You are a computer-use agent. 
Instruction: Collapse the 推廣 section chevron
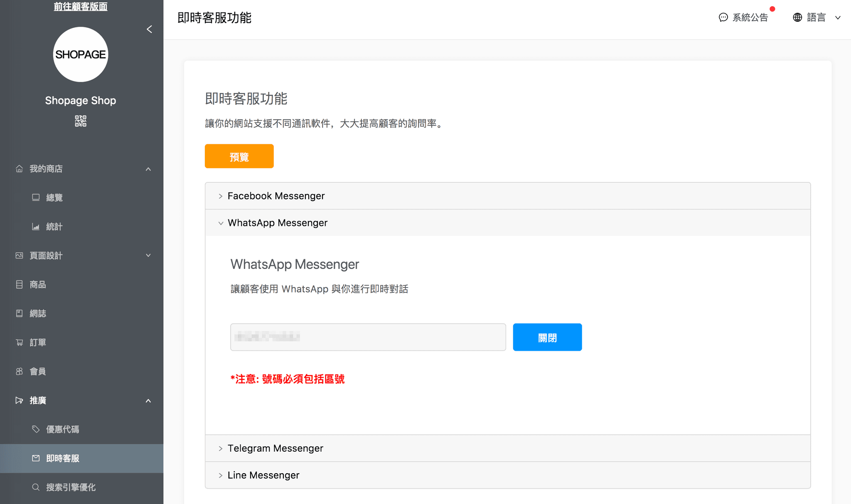point(148,401)
